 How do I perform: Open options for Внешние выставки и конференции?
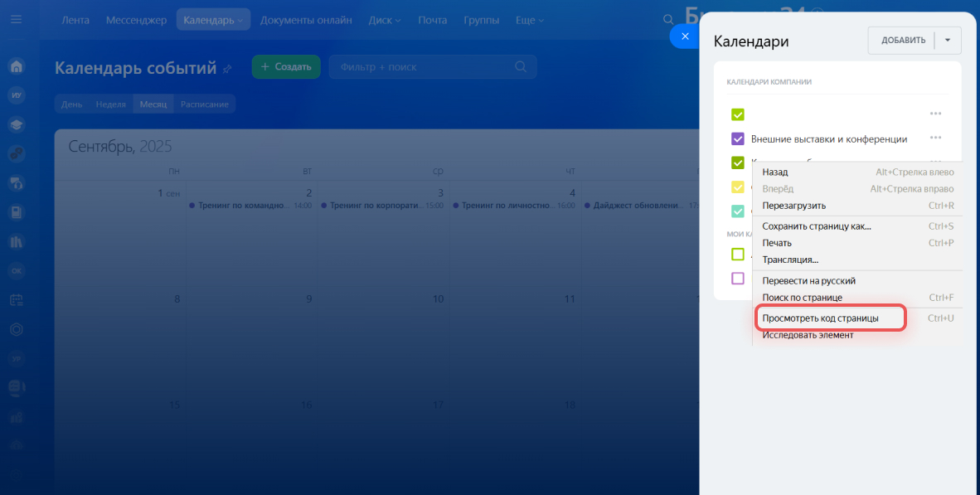935,138
